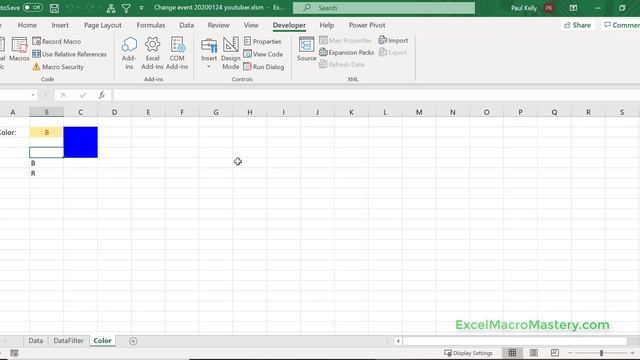Open the Macros dialog
640x360 pixels.
(19, 49)
